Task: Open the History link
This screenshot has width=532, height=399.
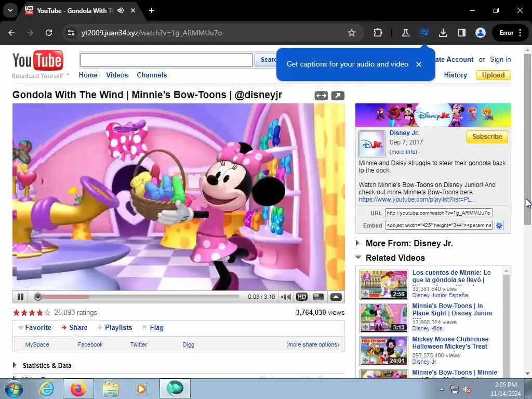Action: pos(455,75)
